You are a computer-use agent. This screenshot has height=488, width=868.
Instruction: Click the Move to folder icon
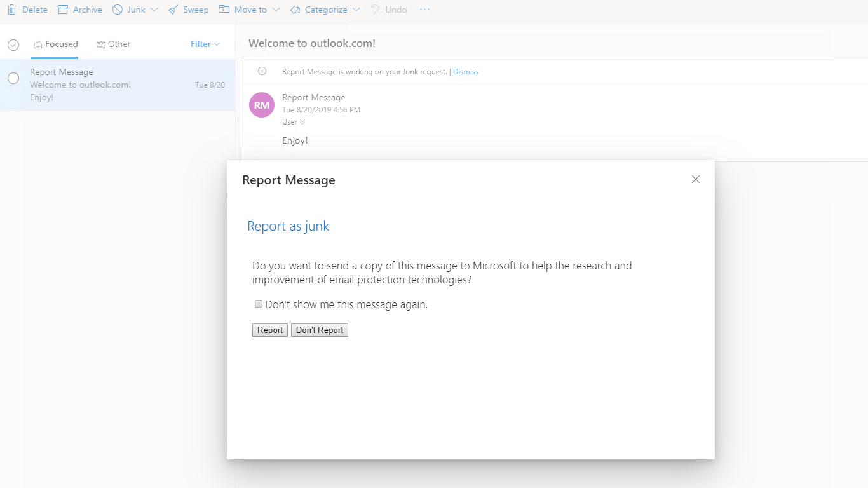point(224,10)
